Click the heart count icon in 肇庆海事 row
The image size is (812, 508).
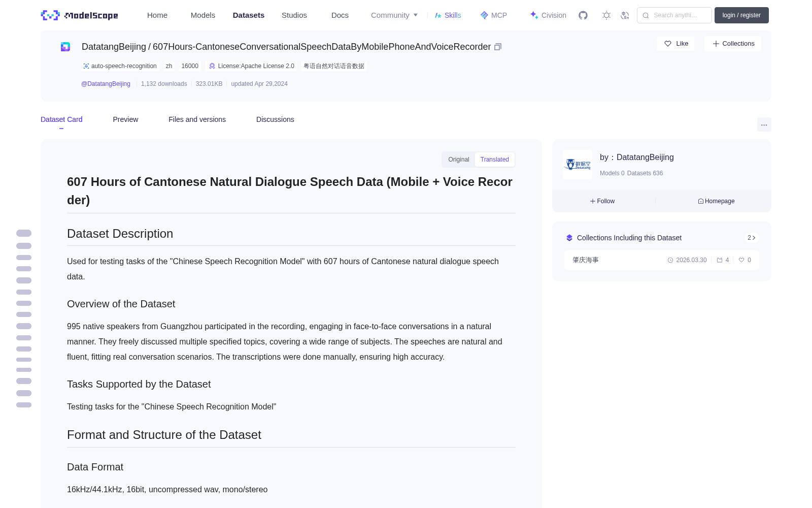click(741, 260)
